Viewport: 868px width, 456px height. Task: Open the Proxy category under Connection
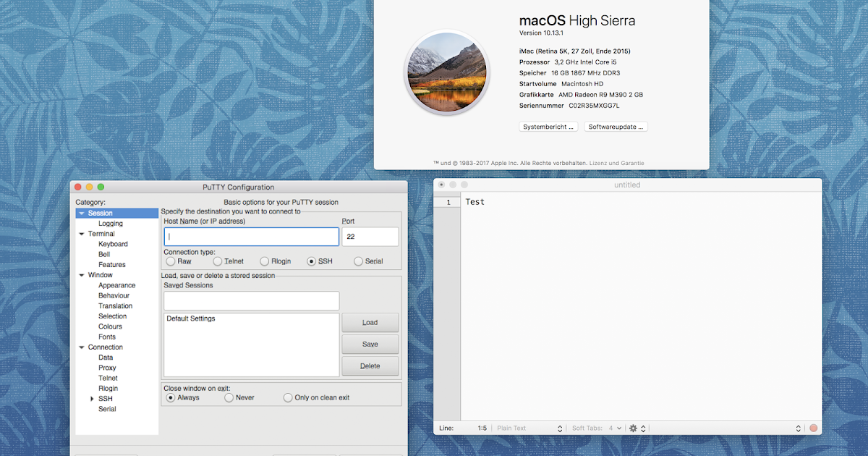107,368
